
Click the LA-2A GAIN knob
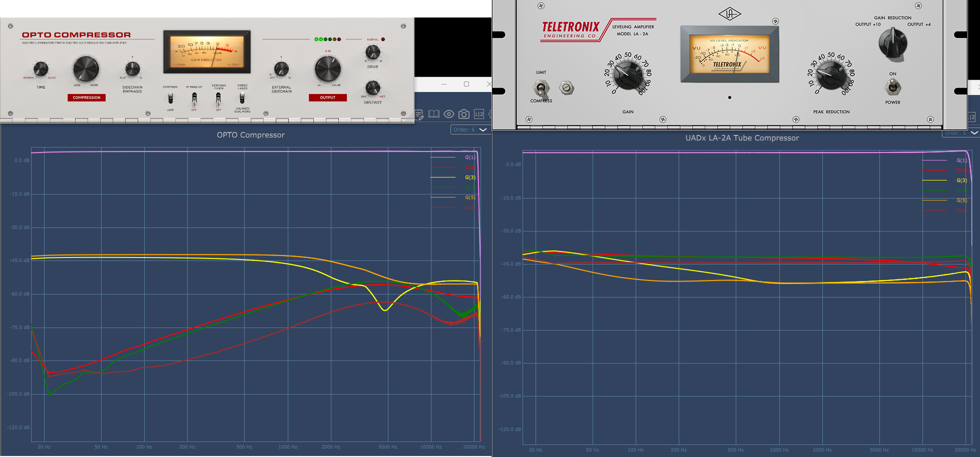pyautogui.click(x=628, y=75)
